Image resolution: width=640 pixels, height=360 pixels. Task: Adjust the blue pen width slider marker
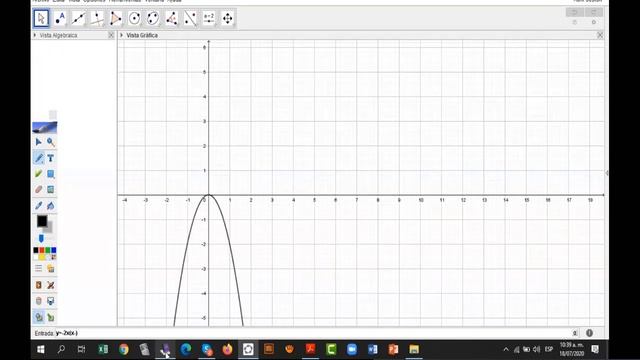[41, 238]
